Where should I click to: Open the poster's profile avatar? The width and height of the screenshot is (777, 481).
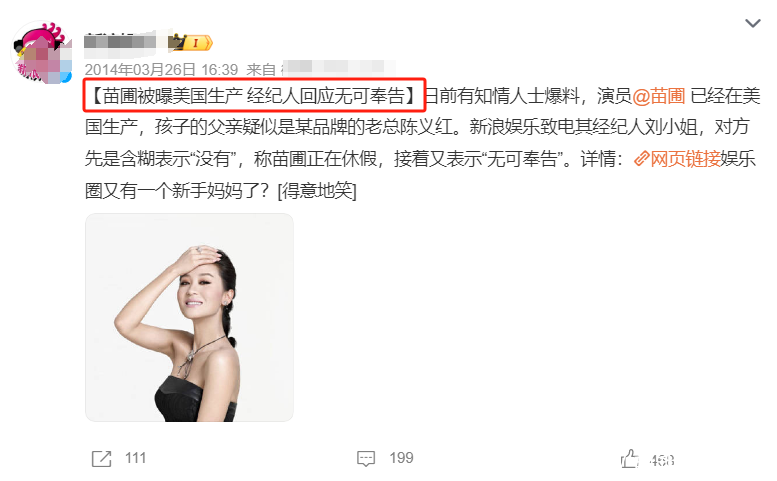coord(42,52)
